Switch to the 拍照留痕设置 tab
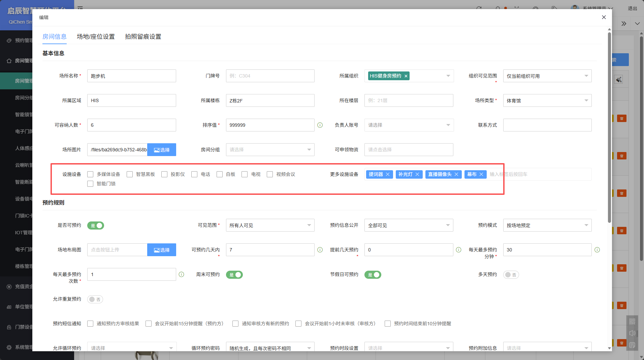644x360 pixels. [x=143, y=36]
